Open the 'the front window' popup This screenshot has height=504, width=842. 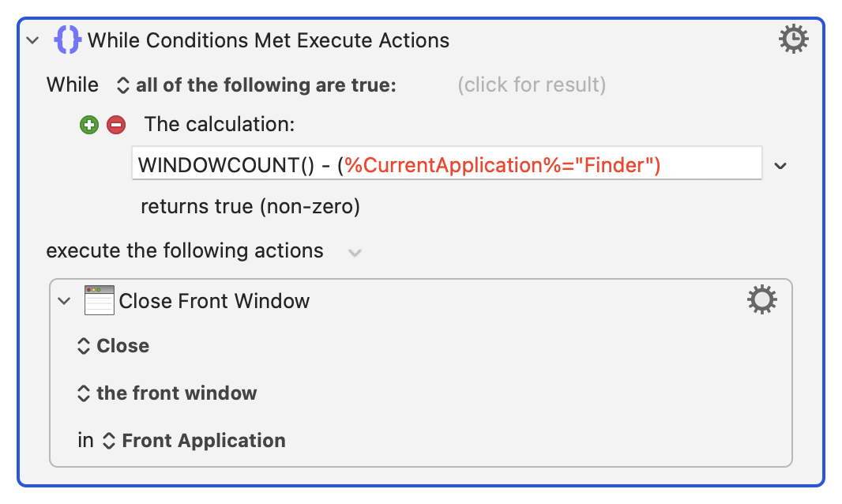(x=167, y=393)
